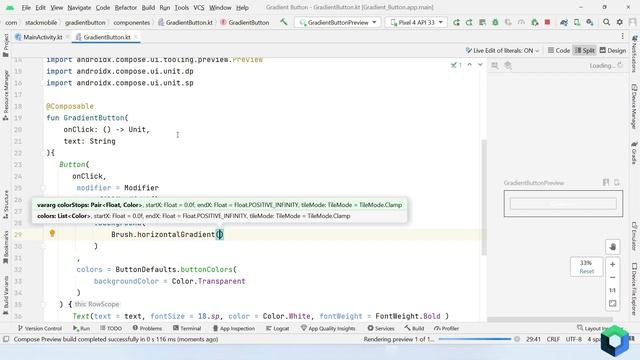Click the yellow intention lightbulb on line 29

pos(52,233)
